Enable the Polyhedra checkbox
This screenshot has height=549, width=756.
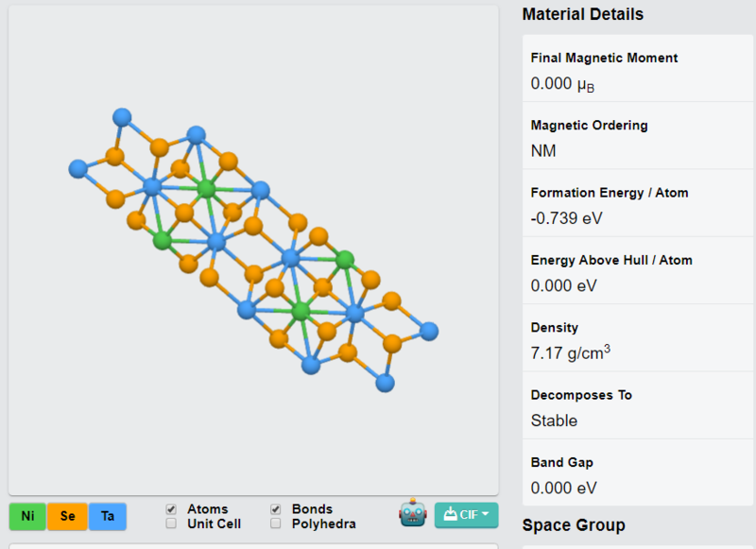click(276, 523)
